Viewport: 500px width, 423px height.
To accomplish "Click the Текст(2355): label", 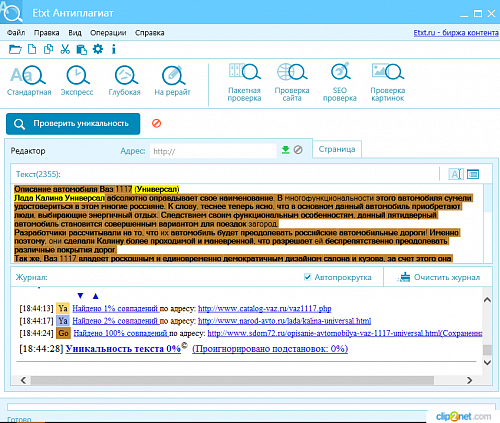I will 38,174.
